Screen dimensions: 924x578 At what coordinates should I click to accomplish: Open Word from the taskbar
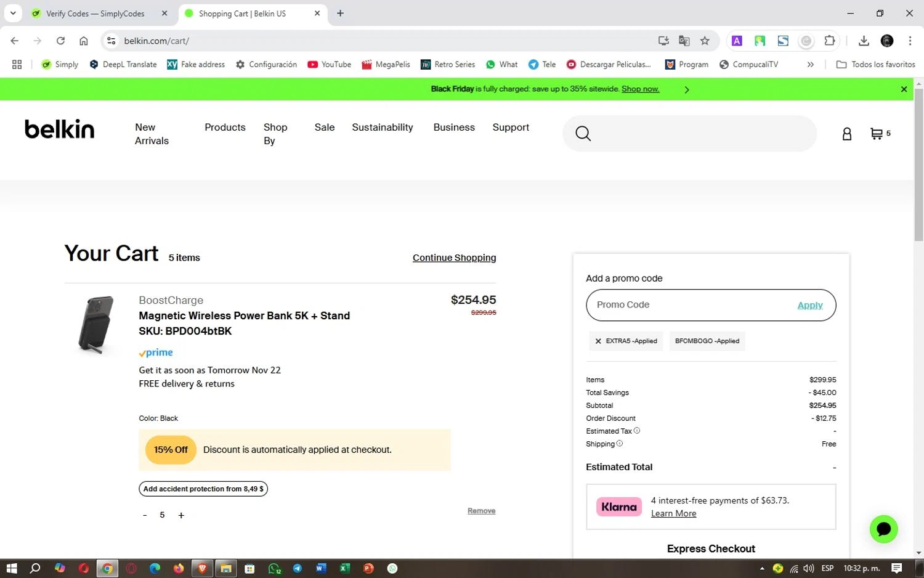click(321, 568)
